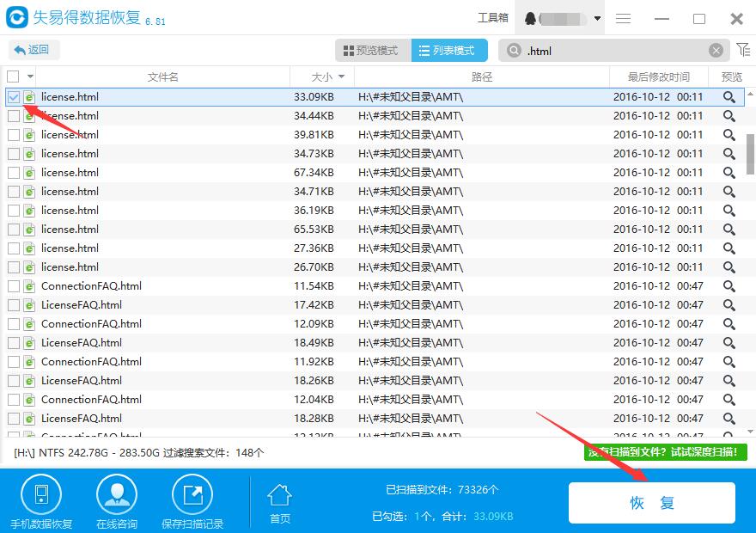Click the 恢复 recover button

[652, 503]
